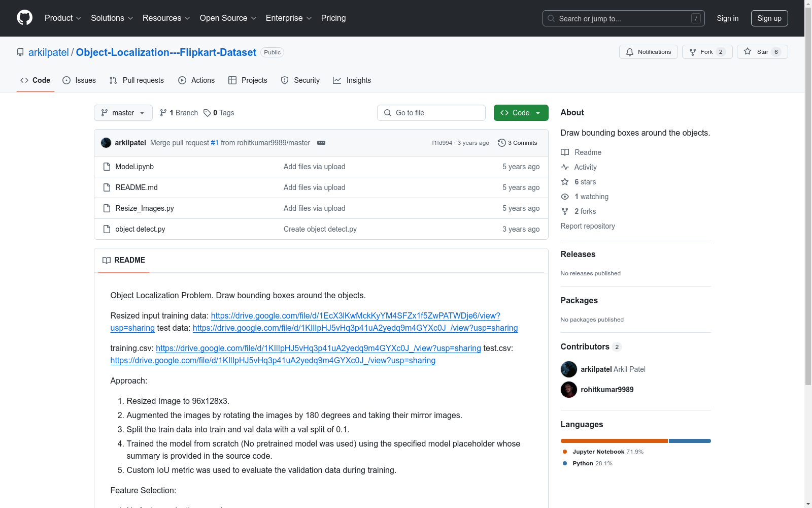Screen dimensions: 812x508
Task: Open the Pull requests tab
Action: [x=137, y=80]
